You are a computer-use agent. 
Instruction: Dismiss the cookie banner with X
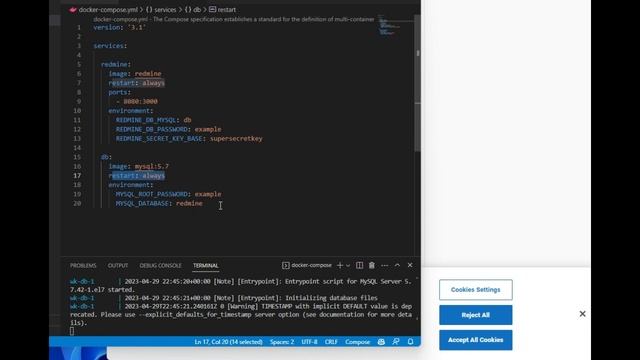click(x=582, y=314)
